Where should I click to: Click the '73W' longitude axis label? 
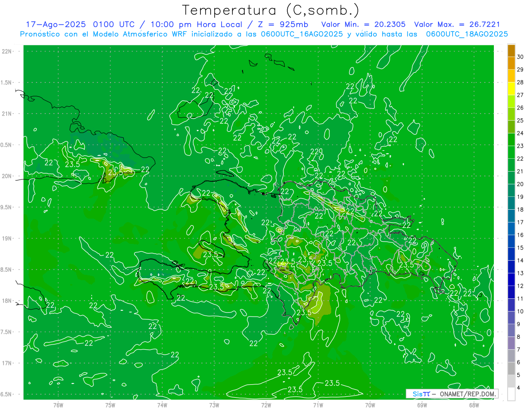(x=214, y=405)
